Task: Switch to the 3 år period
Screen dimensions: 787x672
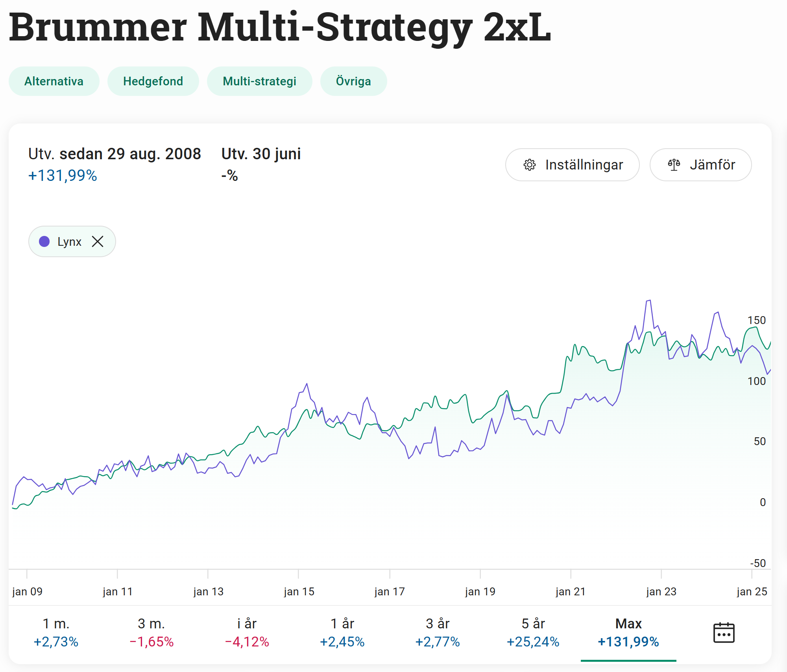Action: point(438,632)
